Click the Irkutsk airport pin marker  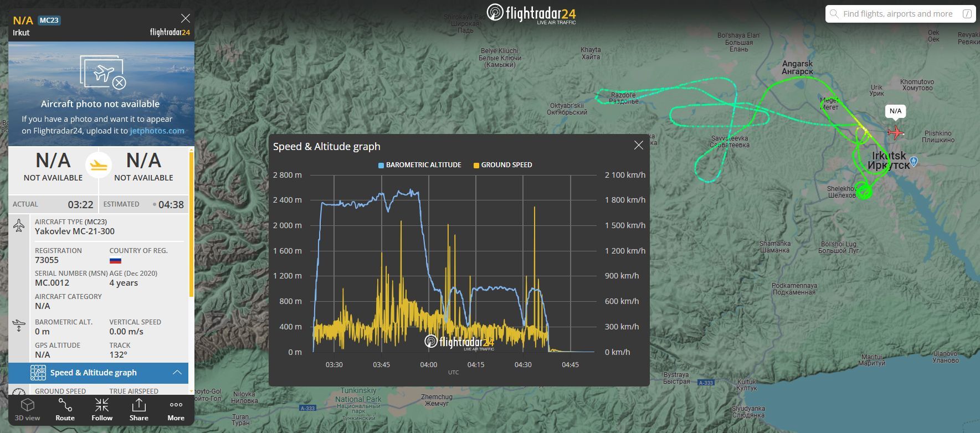[x=914, y=161]
